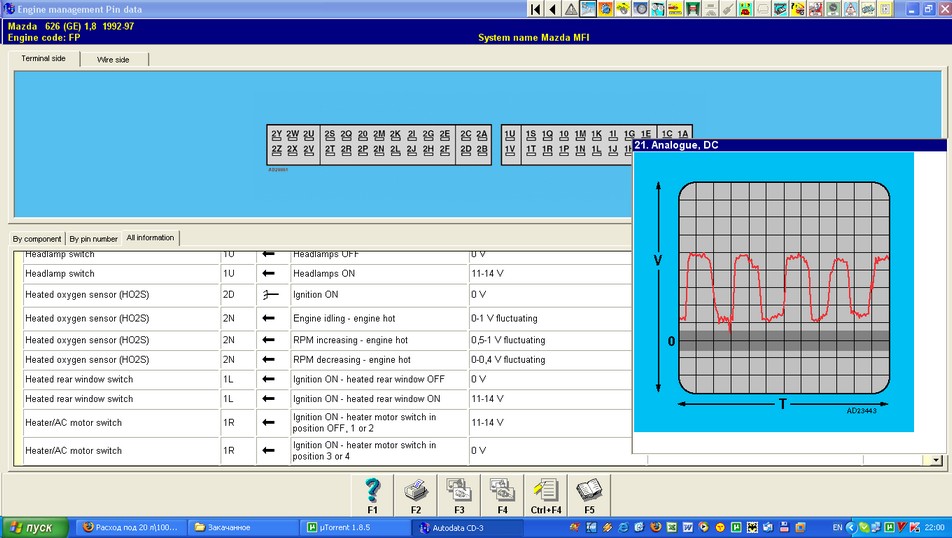Click the '0-1 V fluctuating' value

pyautogui.click(x=504, y=319)
